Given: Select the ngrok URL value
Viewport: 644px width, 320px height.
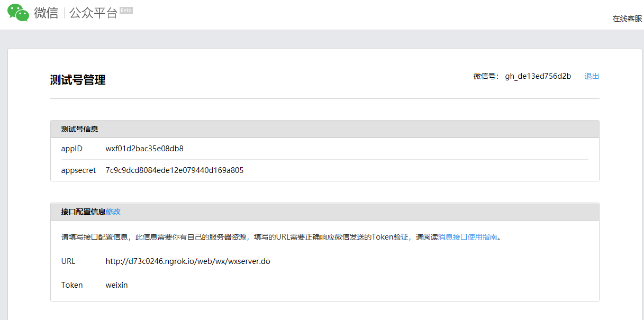Looking at the screenshot, I should [188, 261].
